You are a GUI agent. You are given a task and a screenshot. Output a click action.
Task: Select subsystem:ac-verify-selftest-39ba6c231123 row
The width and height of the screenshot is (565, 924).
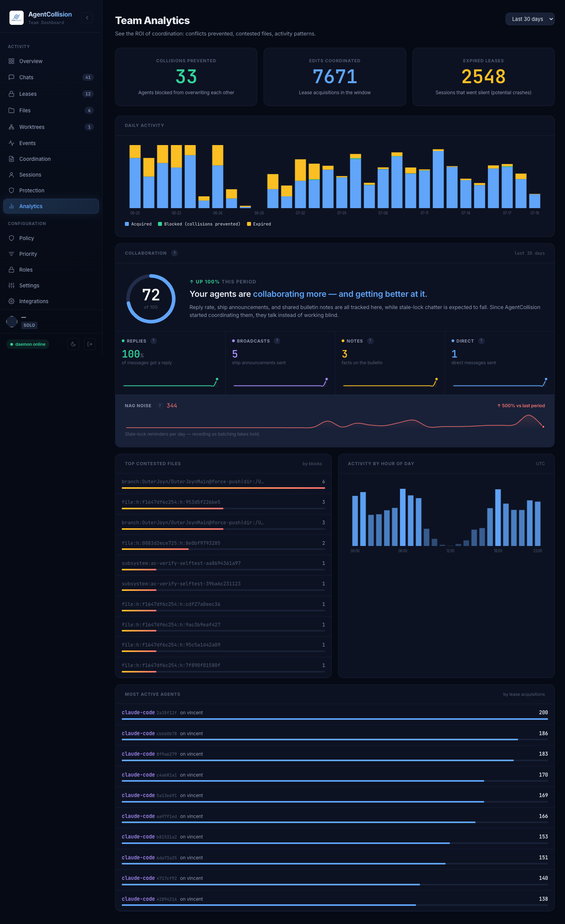click(223, 586)
